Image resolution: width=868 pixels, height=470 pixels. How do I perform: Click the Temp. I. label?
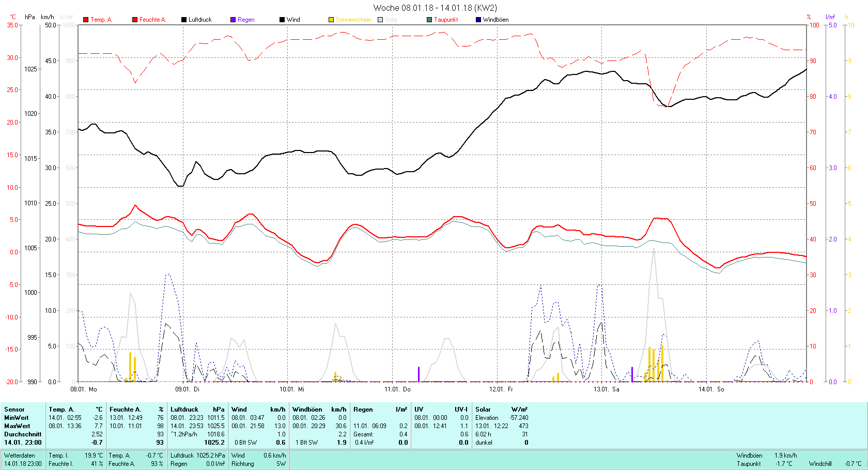tap(58, 456)
